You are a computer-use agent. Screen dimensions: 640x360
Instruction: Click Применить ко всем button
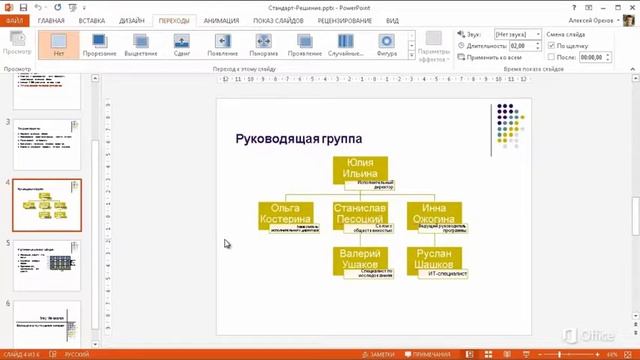pos(489,57)
